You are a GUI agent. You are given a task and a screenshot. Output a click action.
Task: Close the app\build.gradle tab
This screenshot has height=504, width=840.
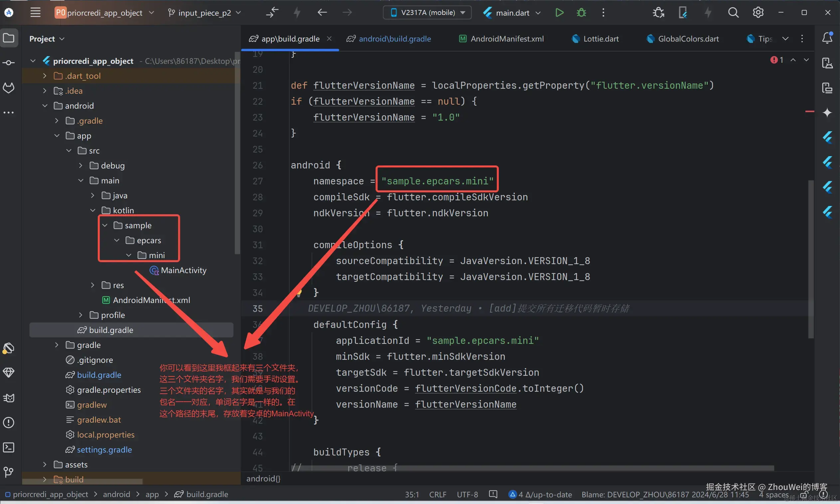point(329,39)
